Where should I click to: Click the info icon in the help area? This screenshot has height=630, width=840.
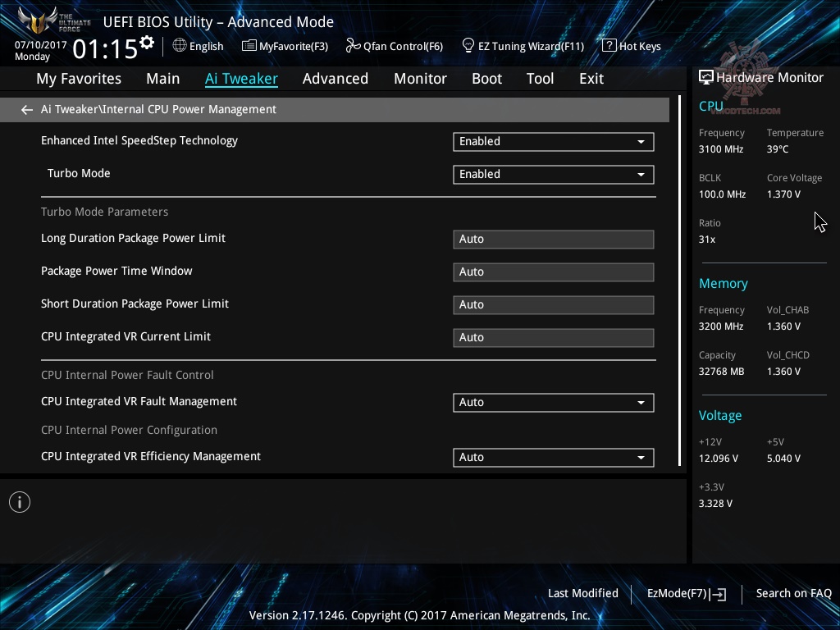point(20,502)
